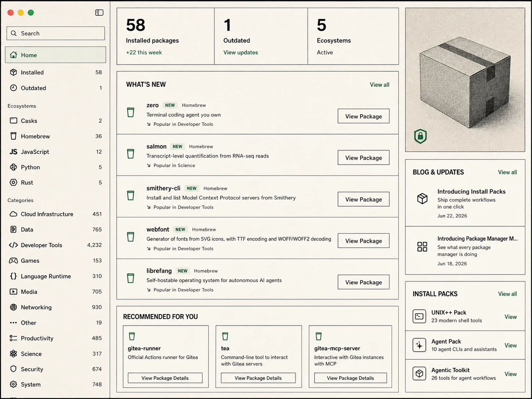Screen dimensions: 532x399
Task: Click the Outdated clock icon
Action: pyautogui.click(x=14, y=88)
